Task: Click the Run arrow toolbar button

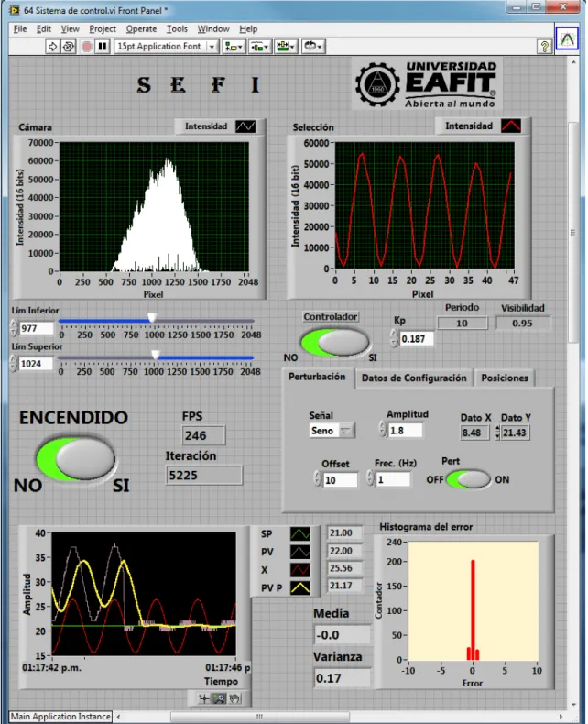Action: tap(52, 46)
